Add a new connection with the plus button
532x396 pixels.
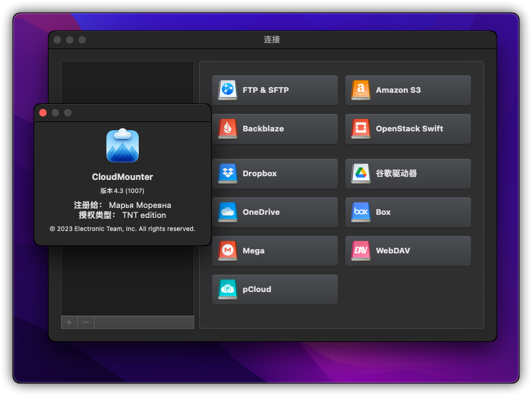tap(68, 323)
